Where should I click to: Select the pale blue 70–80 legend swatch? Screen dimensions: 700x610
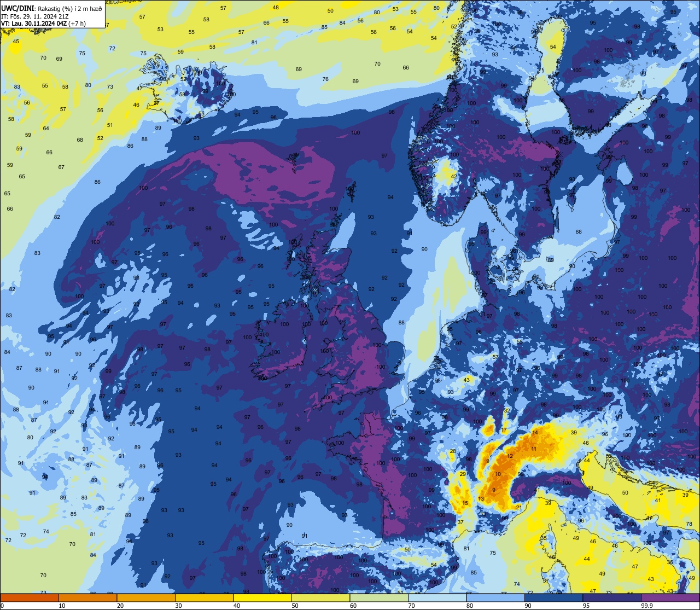click(x=437, y=598)
